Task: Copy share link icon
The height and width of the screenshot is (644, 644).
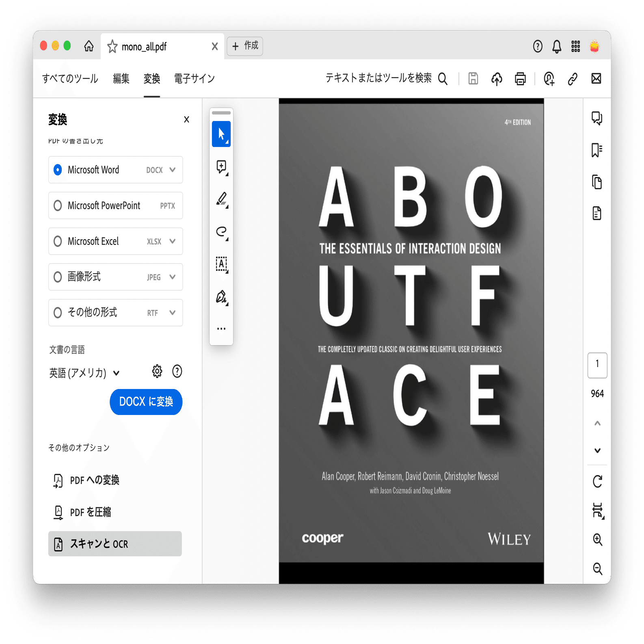Action: pos(573,79)
